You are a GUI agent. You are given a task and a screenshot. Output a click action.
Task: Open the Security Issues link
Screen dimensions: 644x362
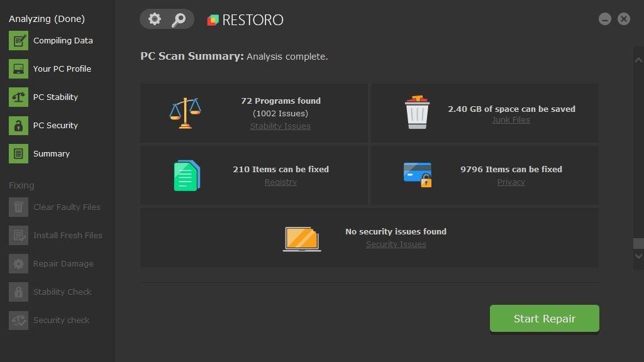(396, 244)
